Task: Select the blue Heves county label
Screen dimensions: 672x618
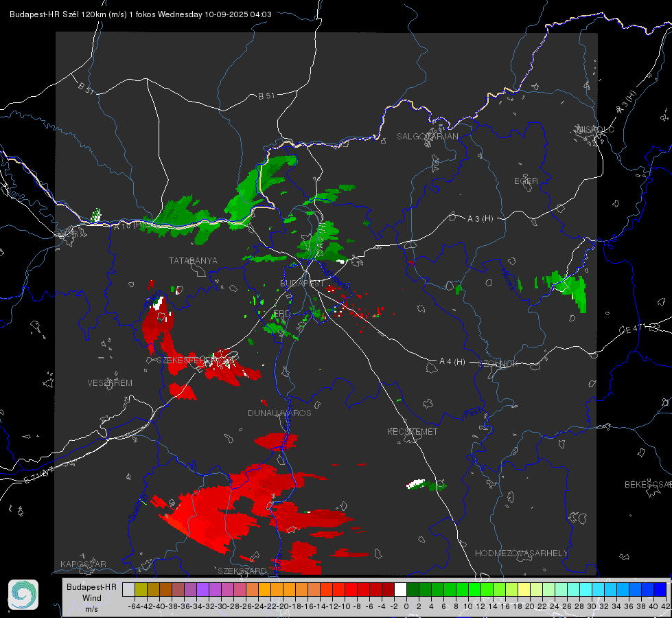Action: click(507, 279)
